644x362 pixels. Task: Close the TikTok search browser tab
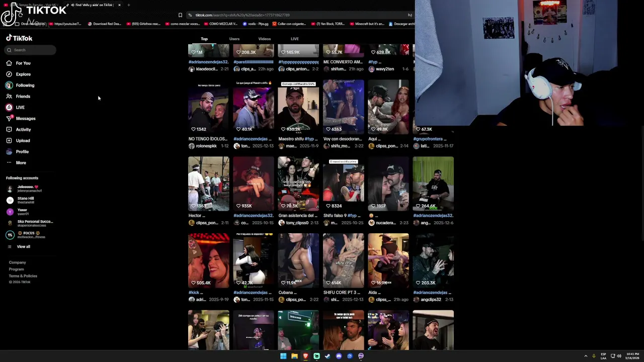tap(119, 5)
